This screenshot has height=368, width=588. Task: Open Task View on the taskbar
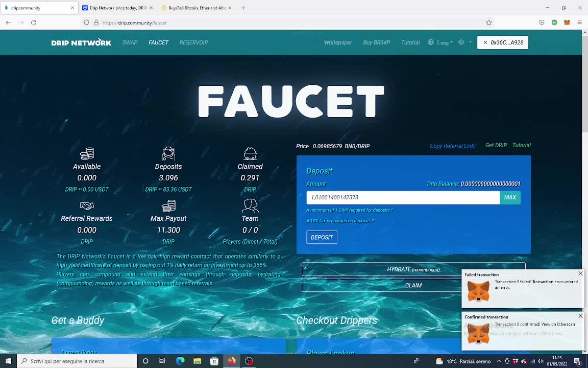162,361
